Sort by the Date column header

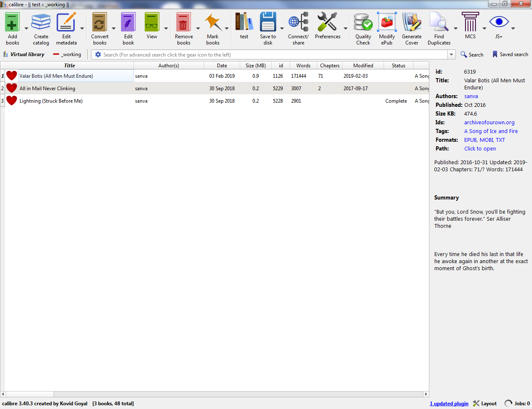(222, 66)
